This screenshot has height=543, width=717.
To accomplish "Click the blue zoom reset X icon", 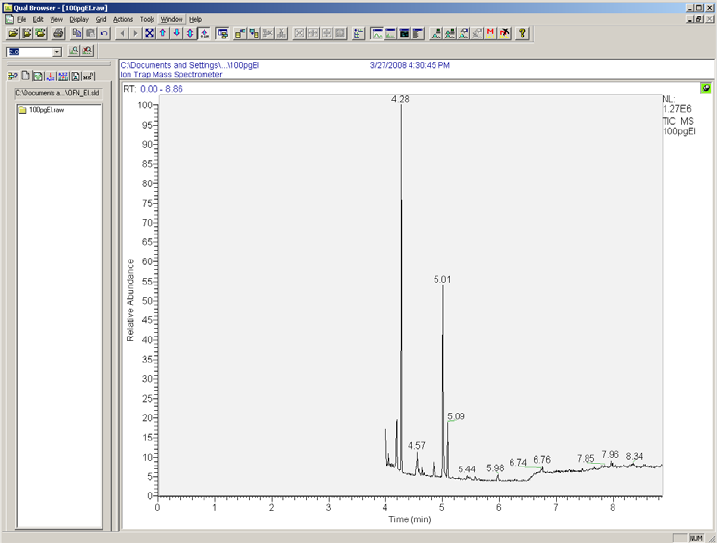I will tap(149, 33).
